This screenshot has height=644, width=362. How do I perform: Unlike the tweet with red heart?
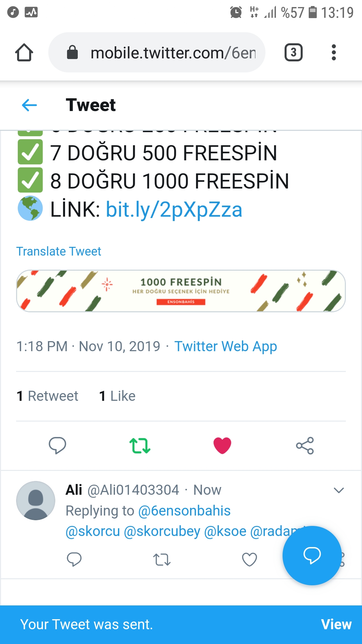click(222, 445)
